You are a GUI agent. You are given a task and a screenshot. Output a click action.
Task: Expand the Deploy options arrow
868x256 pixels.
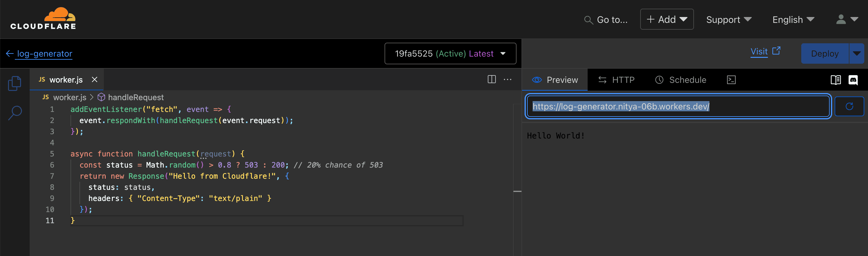pos(856,53)
